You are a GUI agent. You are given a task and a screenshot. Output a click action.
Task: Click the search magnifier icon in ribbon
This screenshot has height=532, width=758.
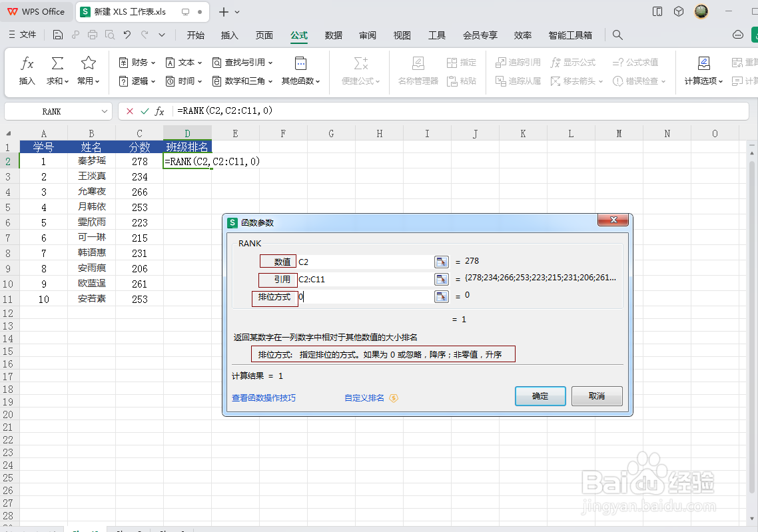[x=617, y=35]
